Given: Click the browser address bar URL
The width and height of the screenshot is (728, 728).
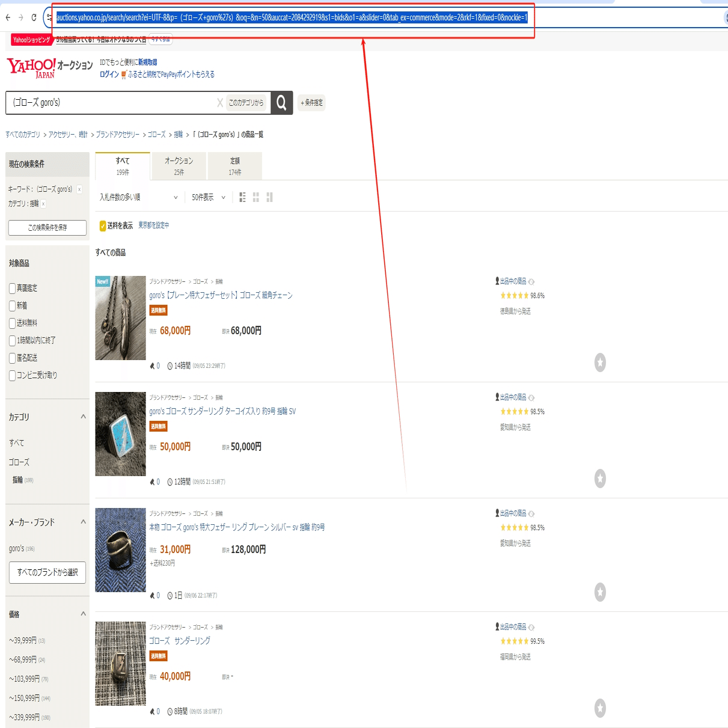Looking at the screenshot, I should (292, 17).
